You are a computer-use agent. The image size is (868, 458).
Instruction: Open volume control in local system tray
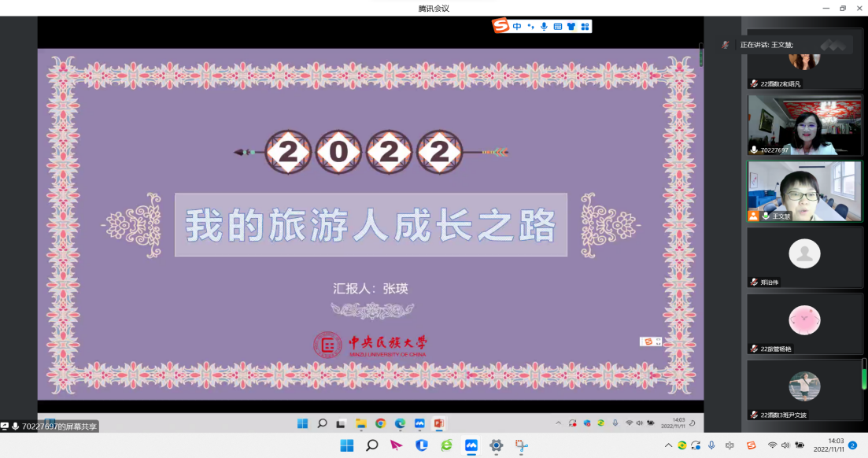tap(785, 445)
